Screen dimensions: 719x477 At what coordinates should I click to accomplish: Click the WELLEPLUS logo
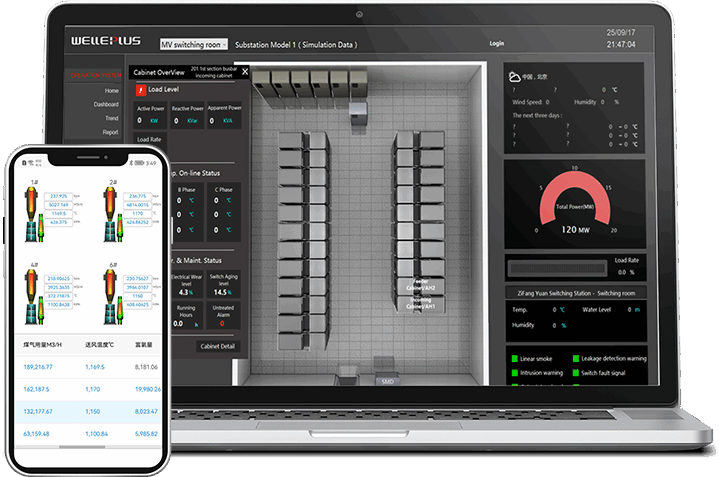(107, 43)
